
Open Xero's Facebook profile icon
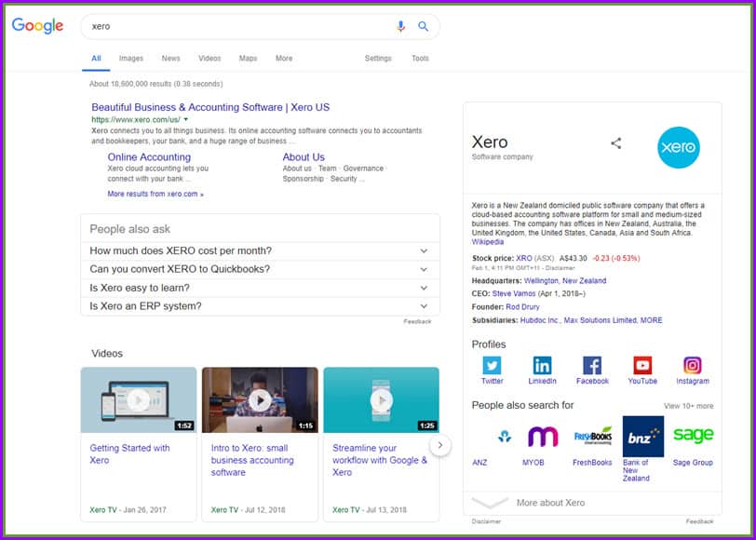click(592, 366)
